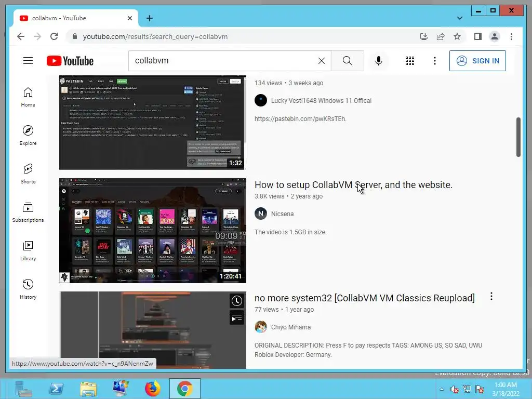Open options menu for no more system32
This screenshot has height=399, width=532.
[x=491, y=297]
